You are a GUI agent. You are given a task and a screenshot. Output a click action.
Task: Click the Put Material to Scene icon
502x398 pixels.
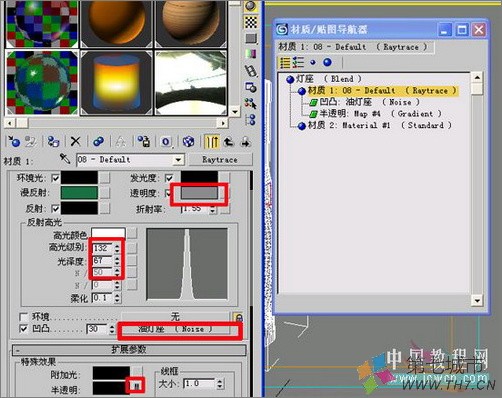[x=30, y=142]
